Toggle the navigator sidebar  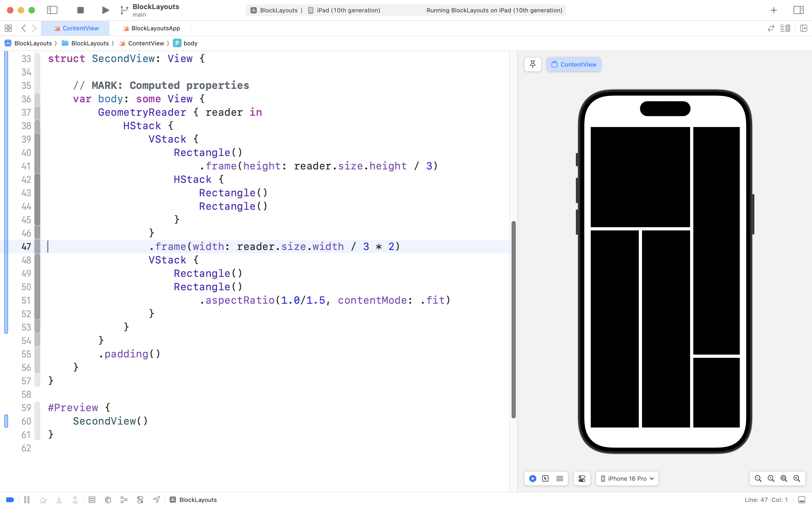pos(52,10)
